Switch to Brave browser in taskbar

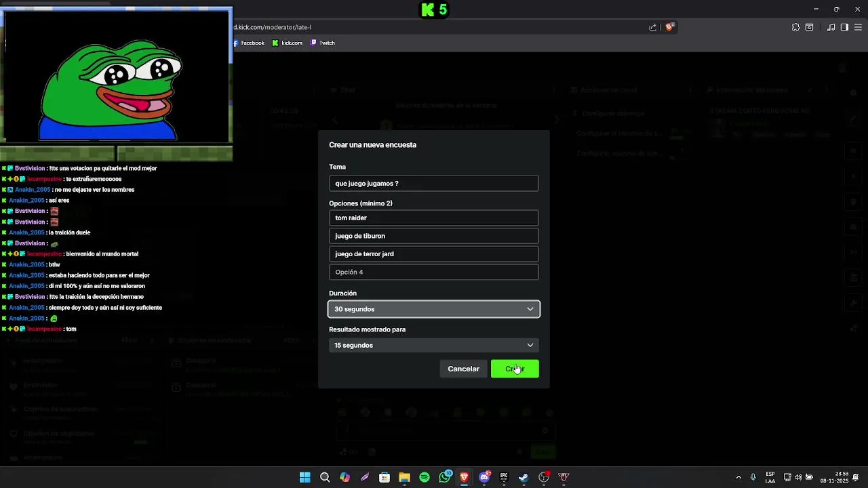point(464,477)
